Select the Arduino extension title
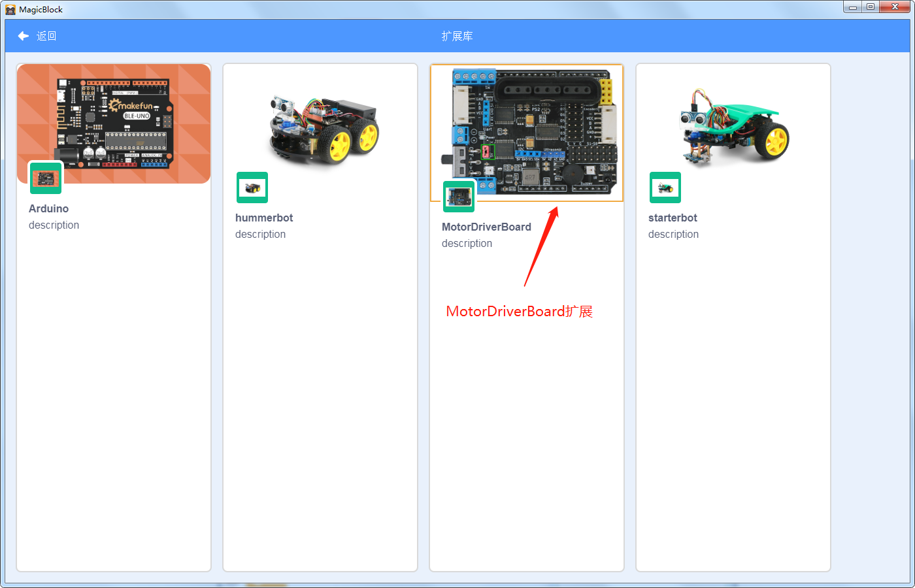Image resolution: width=915 pixels, height=588 pixels. tap(48, 208)
